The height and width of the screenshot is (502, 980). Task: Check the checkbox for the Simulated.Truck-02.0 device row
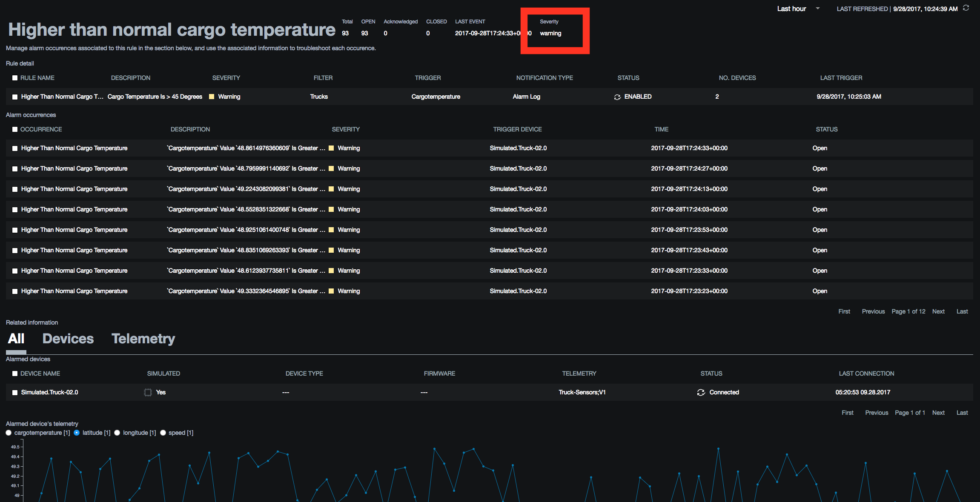tap(14, 392)
